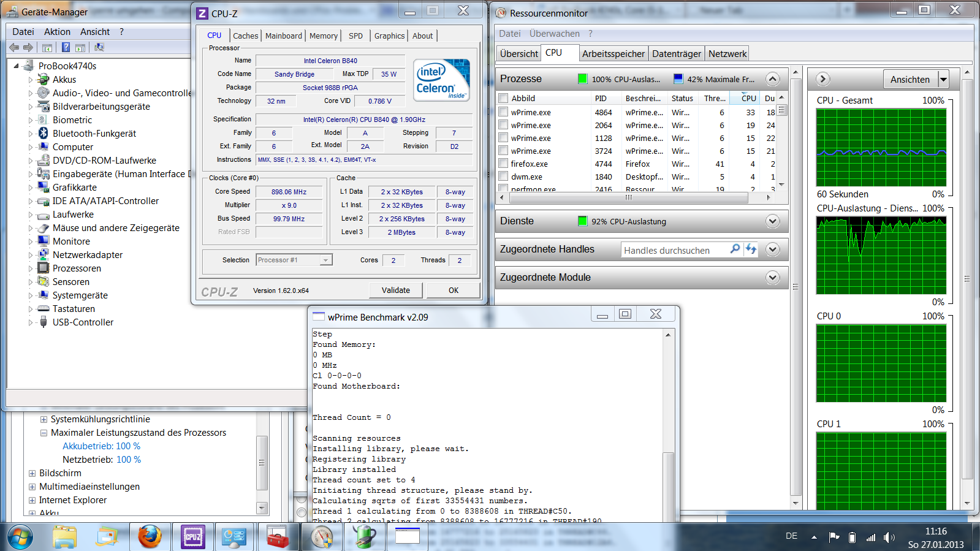Hide the graph pane with the arrow button
The image size is (980, 551).
coord(823,79)
